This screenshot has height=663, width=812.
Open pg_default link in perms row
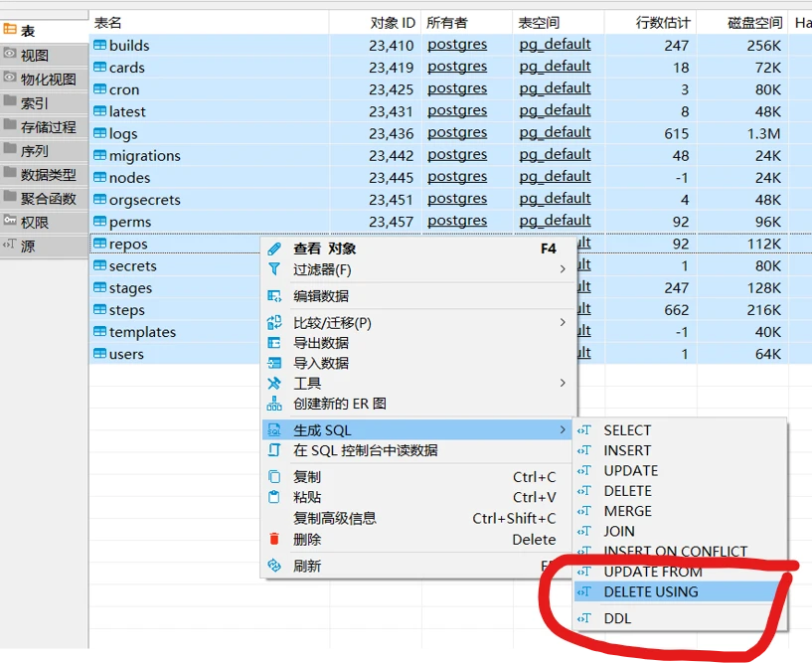pos(555,222)
